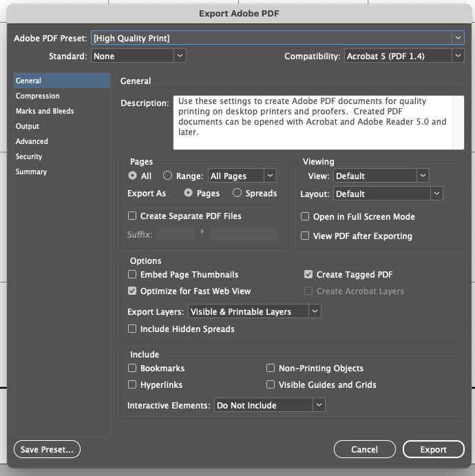Cancel the PDF export dialog
The width and height of the screenshot is (475, 476).
(x=365, y=449)
